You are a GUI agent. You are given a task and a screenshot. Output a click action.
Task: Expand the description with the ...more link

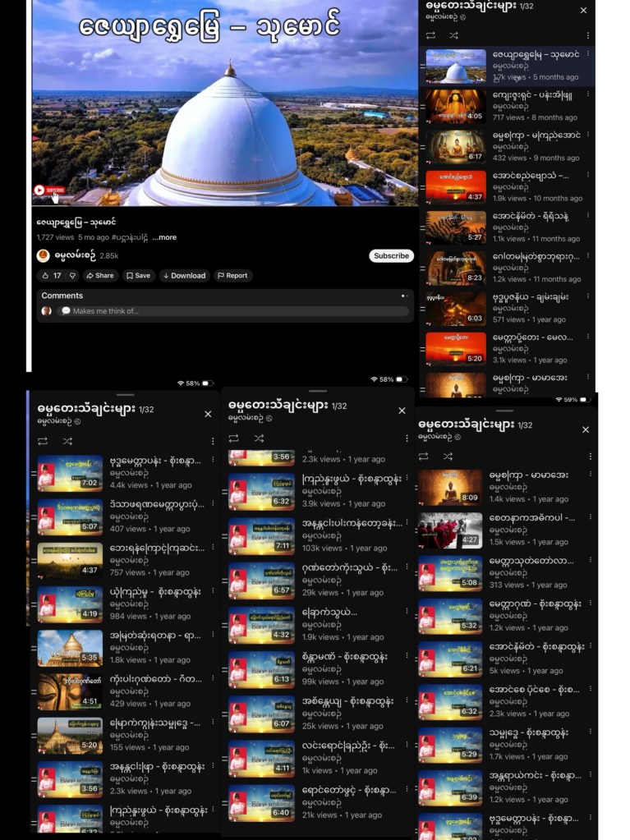pos(164,237)
